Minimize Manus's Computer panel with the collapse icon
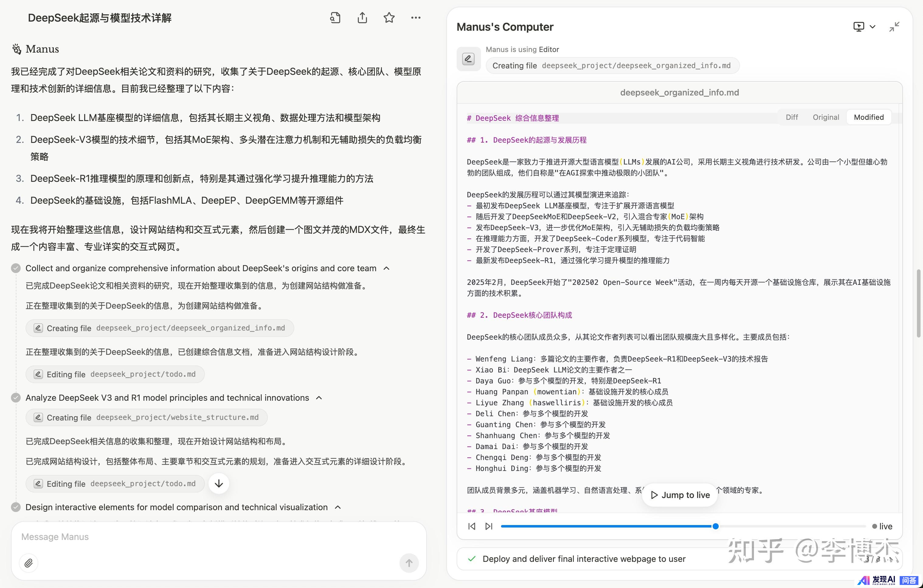The image size is (923, 588). 894,27
